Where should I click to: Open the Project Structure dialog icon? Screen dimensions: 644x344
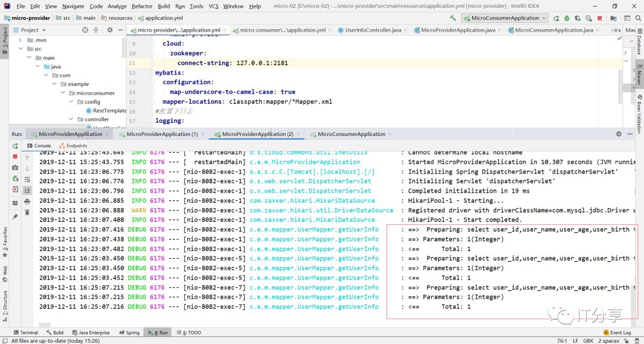pos(613,18)
